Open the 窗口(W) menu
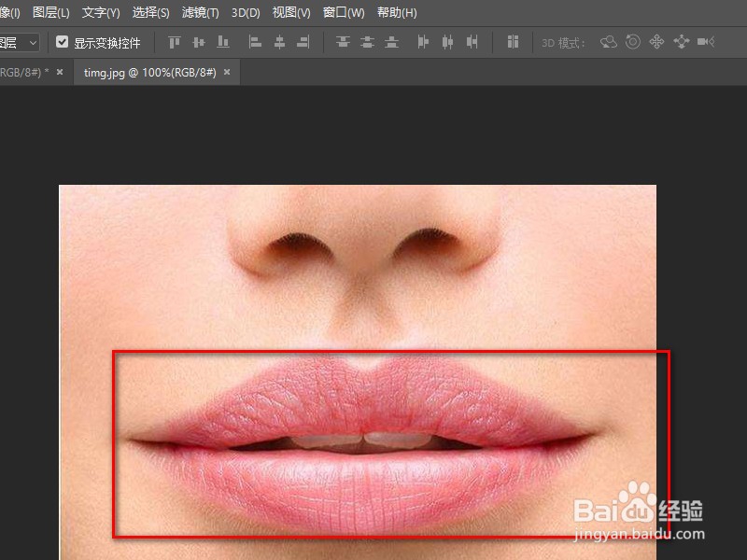The width and height of the screenshot is (747, 560). (344, 12)
